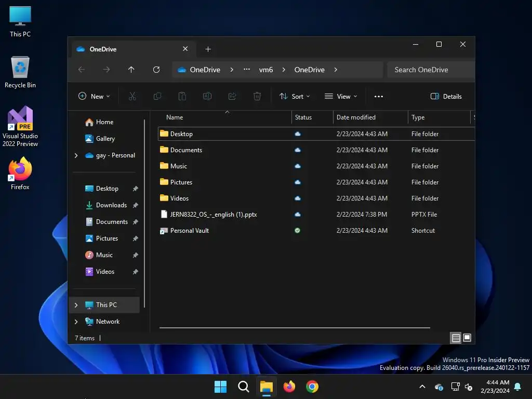532x399 pixels.
Task: Close the OneDrive tab
Action: (x=185, y=49)
